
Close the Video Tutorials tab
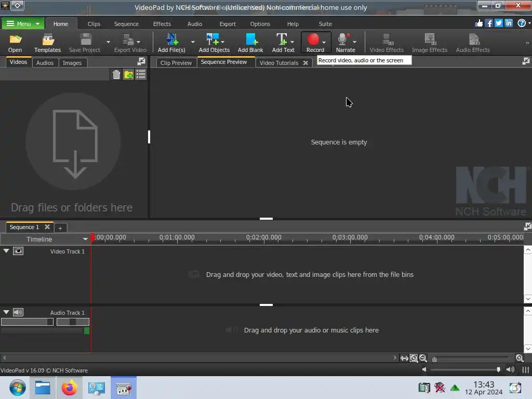click(x=305, y=63)
